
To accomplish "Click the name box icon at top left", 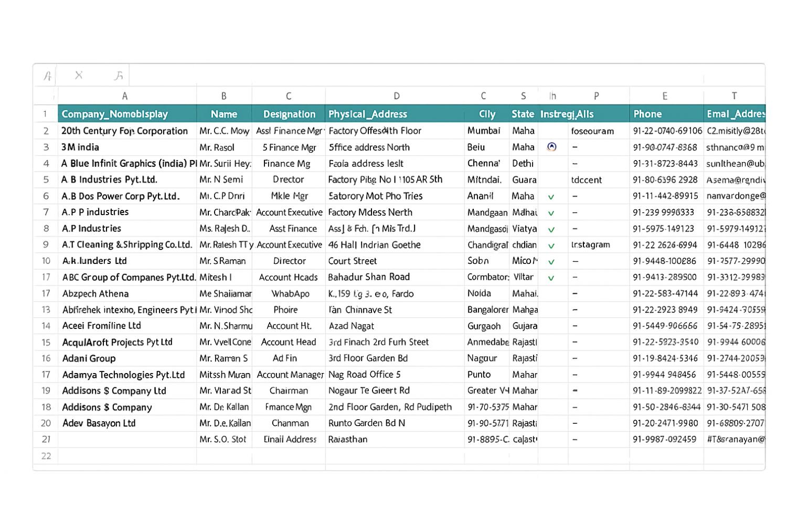I will pyautogui.click(x=47, y=76).
